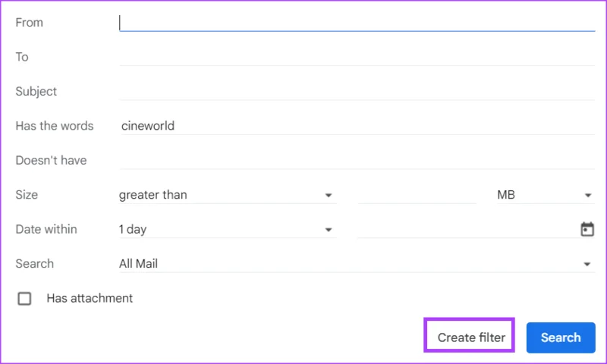Click the 'Doesn't have' input field

[x=357, y=161]
